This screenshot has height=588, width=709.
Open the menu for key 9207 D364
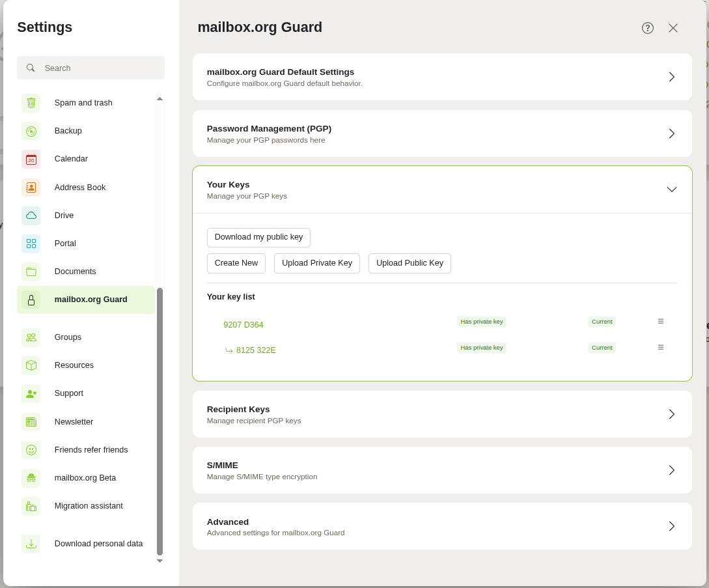coord(661,321)
